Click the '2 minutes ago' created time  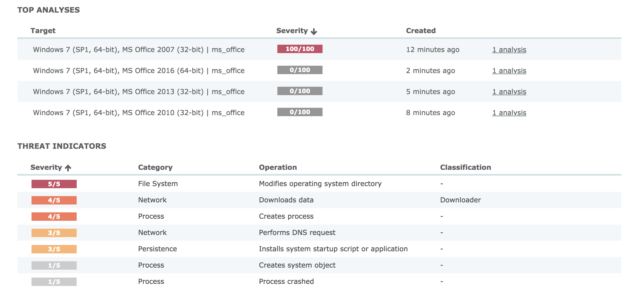(430, 71)
